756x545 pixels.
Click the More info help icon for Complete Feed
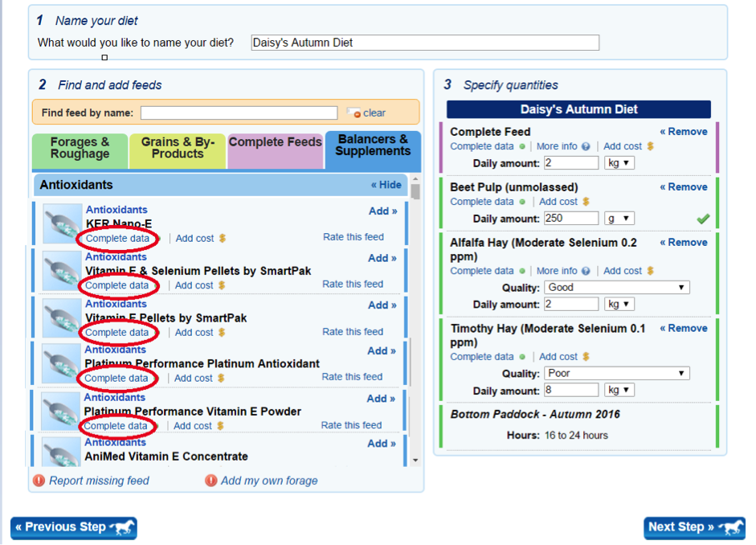pyautogui.click(x=586, y=147)
